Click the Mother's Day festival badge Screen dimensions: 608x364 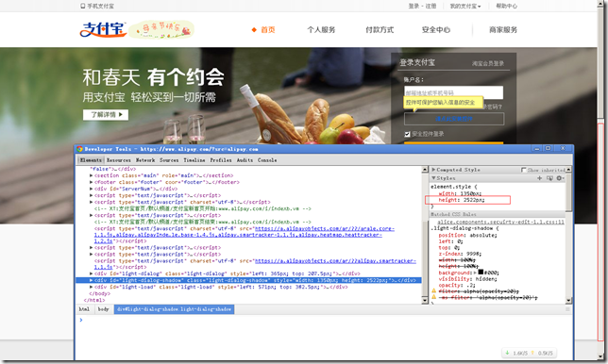(161, 29)
